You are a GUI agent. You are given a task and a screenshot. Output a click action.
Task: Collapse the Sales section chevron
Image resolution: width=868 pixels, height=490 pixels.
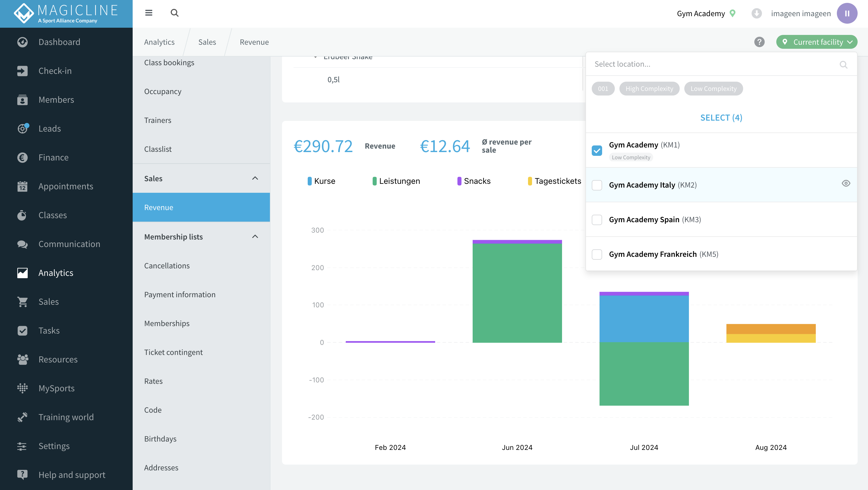(x=255, y=178)
